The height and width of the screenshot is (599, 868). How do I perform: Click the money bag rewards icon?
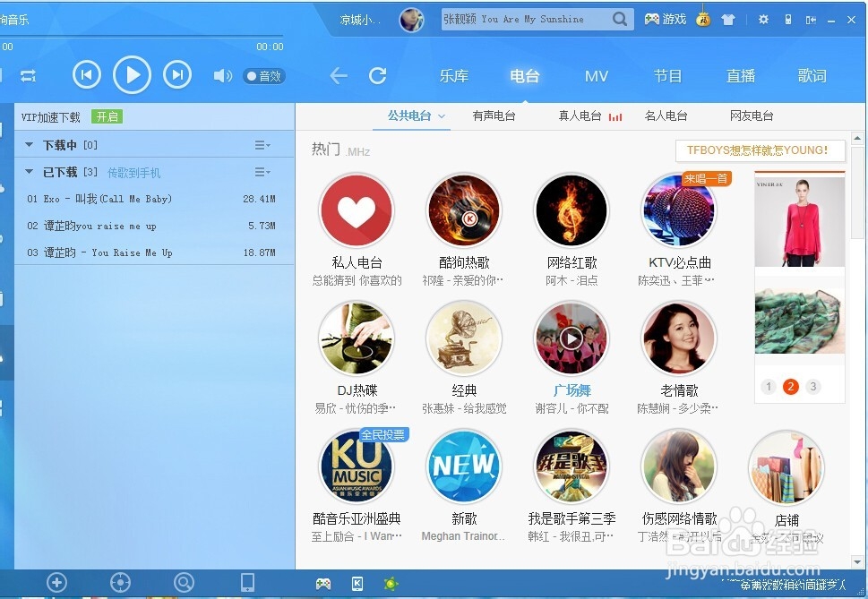pos(703,19)
